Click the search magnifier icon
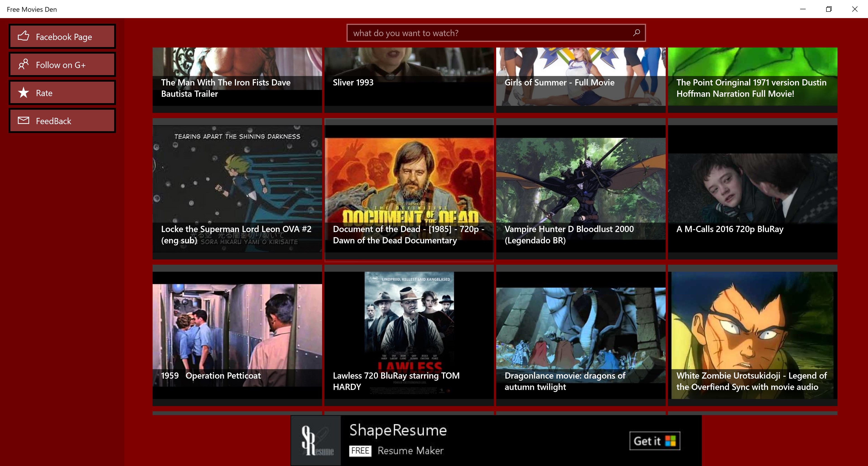Screen dimensions: 868x466 point(636,33)
